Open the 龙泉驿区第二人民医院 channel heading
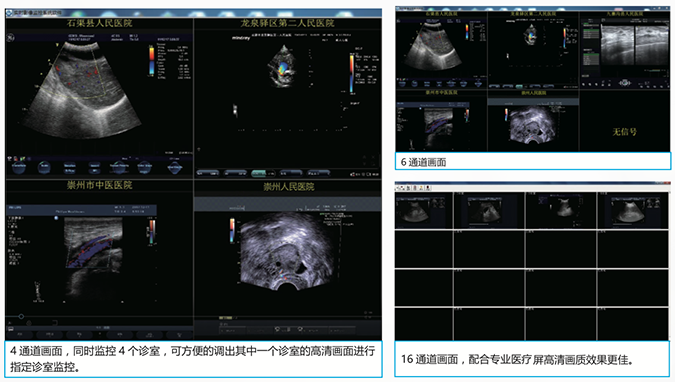675x382 pixels. tap(288, 23)
